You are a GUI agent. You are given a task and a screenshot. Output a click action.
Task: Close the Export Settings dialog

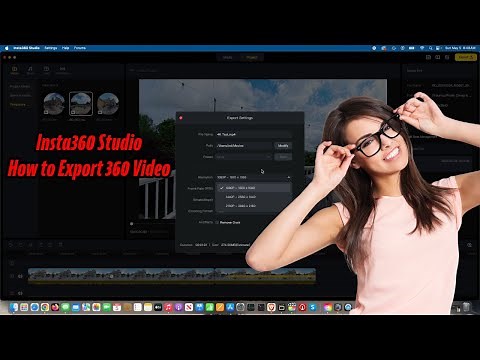point(181,118)
